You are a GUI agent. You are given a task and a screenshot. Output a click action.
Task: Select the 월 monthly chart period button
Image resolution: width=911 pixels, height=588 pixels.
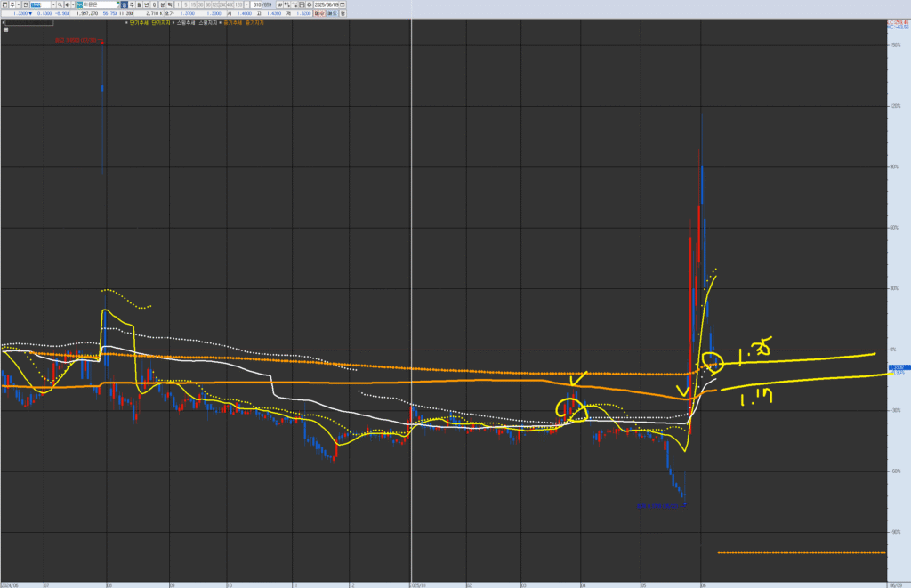(140, 4)
